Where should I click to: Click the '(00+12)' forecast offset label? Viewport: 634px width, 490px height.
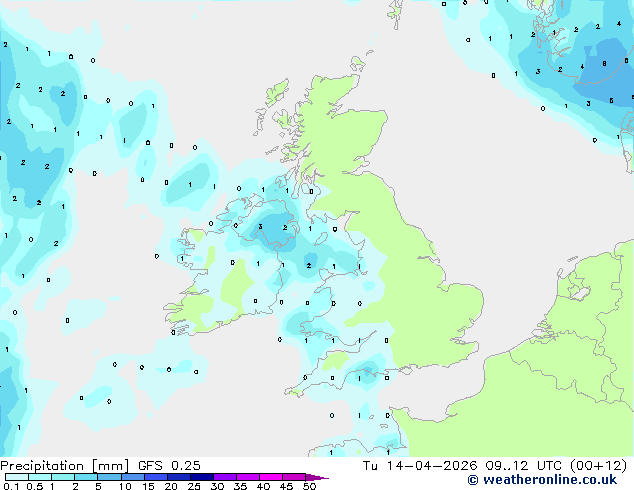coord(598,466)
